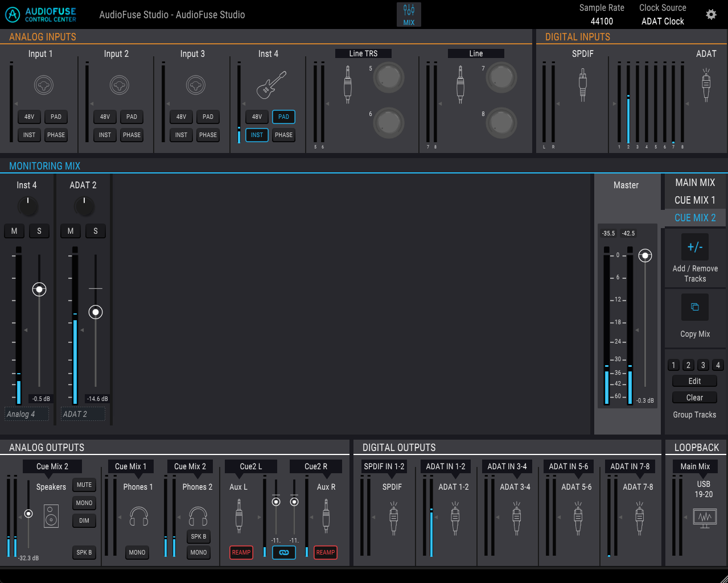Viewport: 728px width, 583px height.
Task: Toggle REAMP on Aux L
Action: pyautogui.click(x=241, y=552)
